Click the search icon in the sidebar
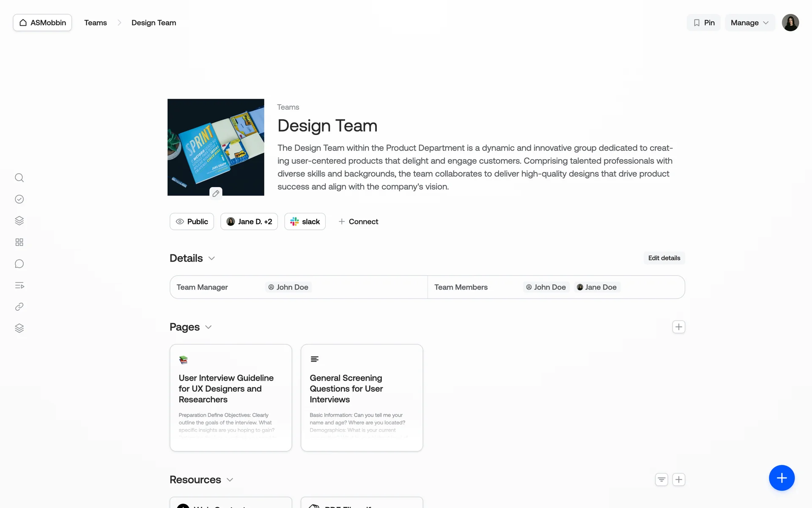Viewport: 812px width, 508px height. pos(19,178)
